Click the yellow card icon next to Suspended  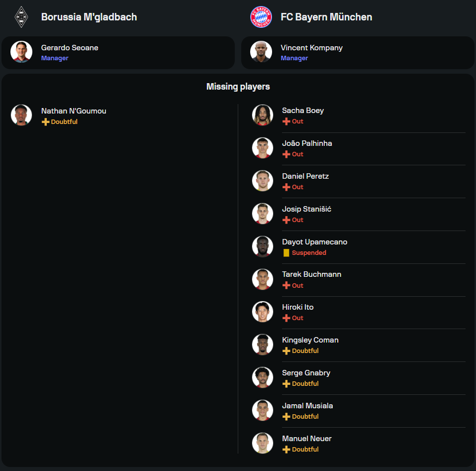point(286,253)
